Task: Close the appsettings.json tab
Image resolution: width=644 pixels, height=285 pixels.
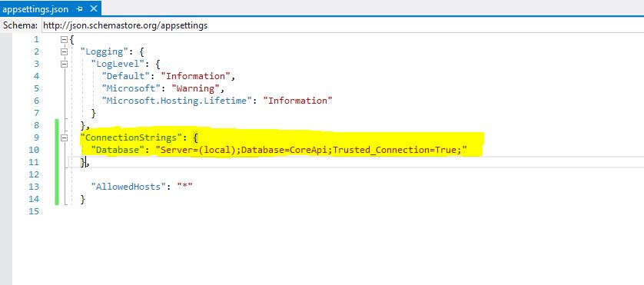Action: tap(94, 8)
